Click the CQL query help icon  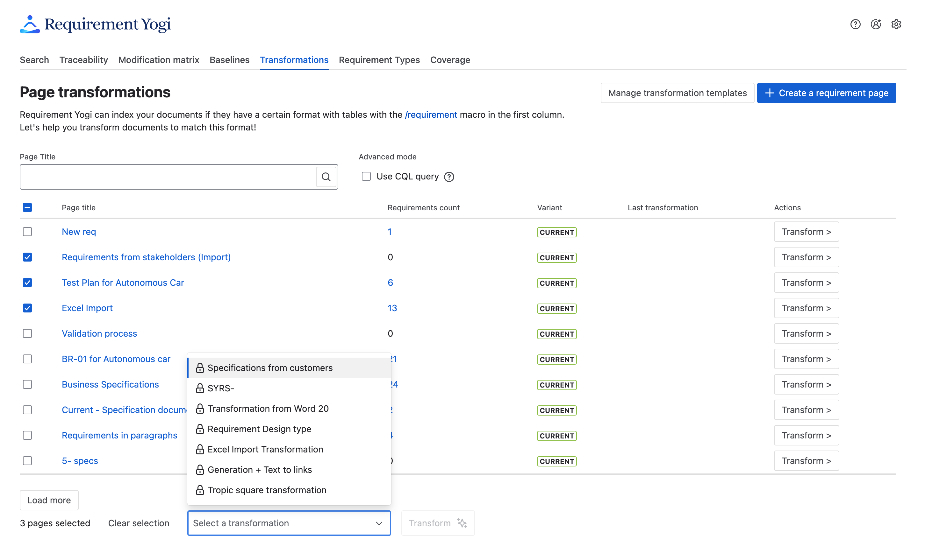[x=449, y=177]
